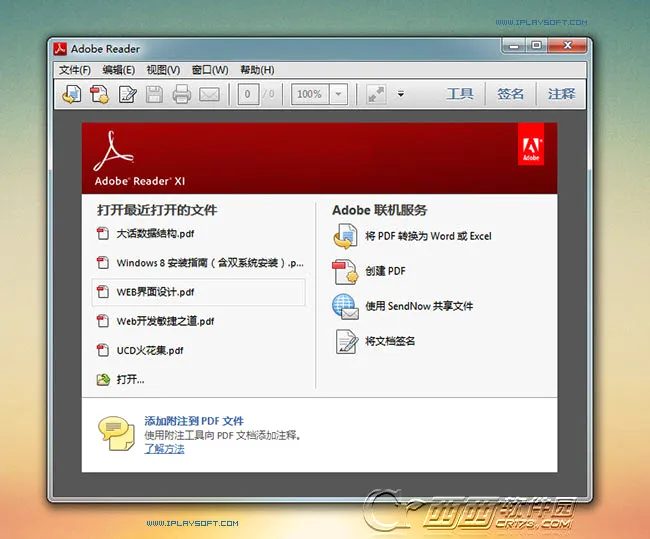The height and width of the screenshot is (539, 650).
Task: Click the email envelope toolbar icon
Action: 209,95
